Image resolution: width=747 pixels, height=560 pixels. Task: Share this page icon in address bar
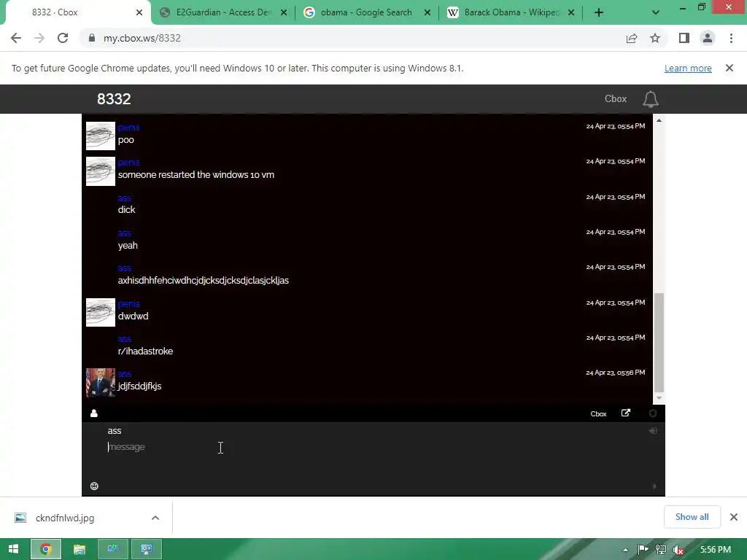[x=632, y=38]
